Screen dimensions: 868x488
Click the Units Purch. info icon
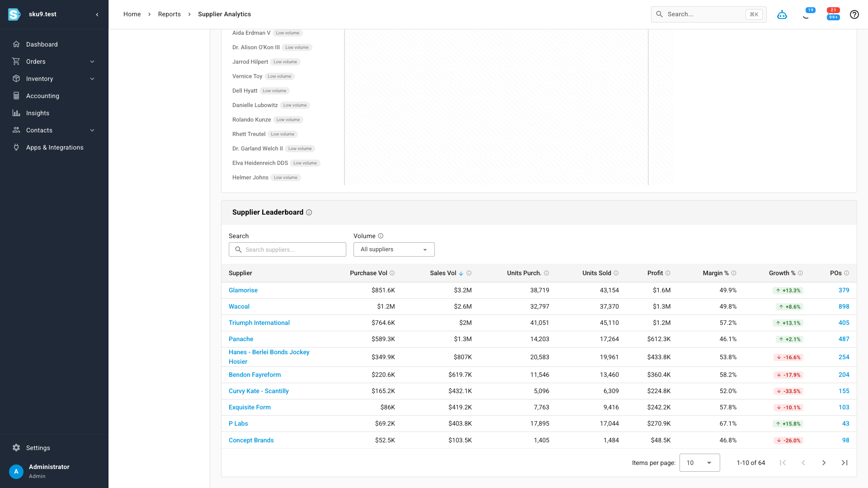coord(547,273)
